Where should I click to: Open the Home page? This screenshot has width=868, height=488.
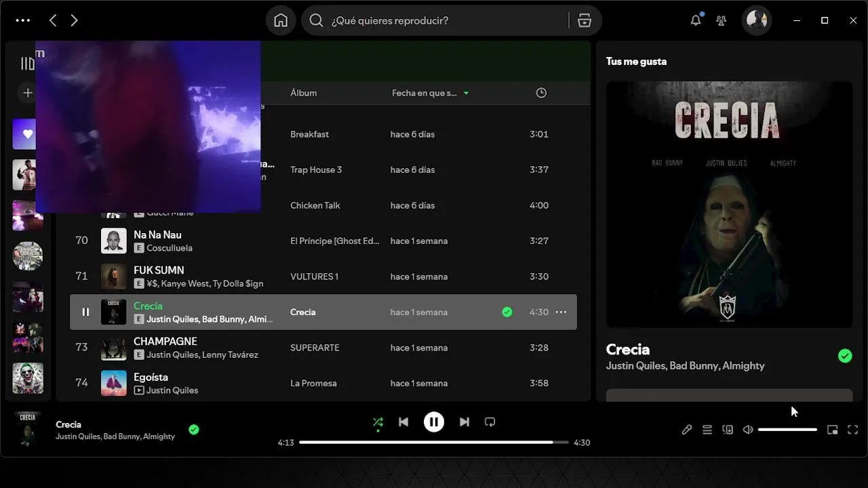click(x=281, y=20)
